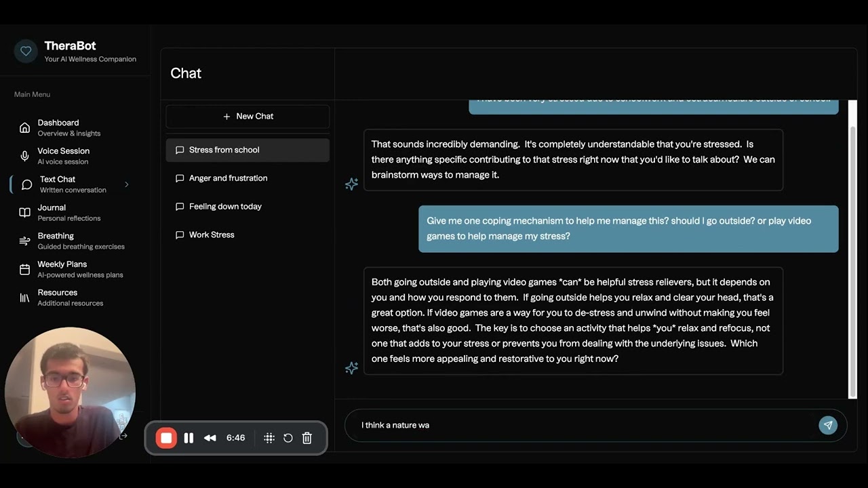Click the 'Both going outside' bot reply

tap(574, 321)
